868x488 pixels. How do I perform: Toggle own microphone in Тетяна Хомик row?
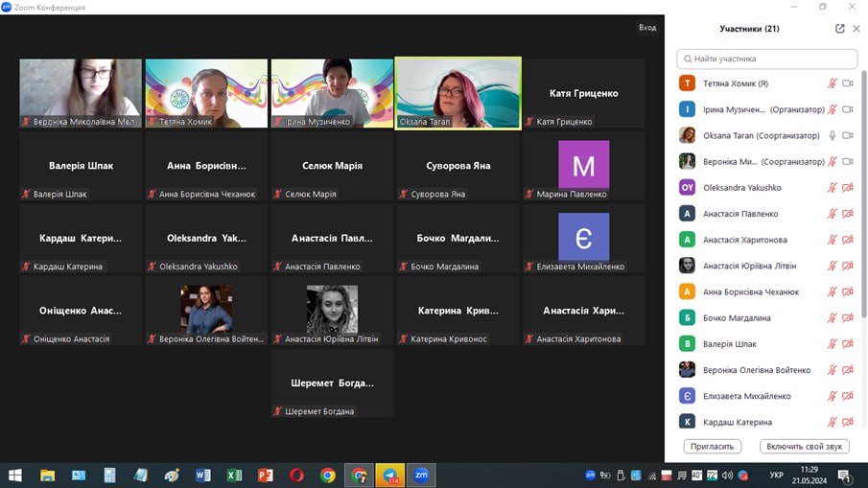point(833,84)
